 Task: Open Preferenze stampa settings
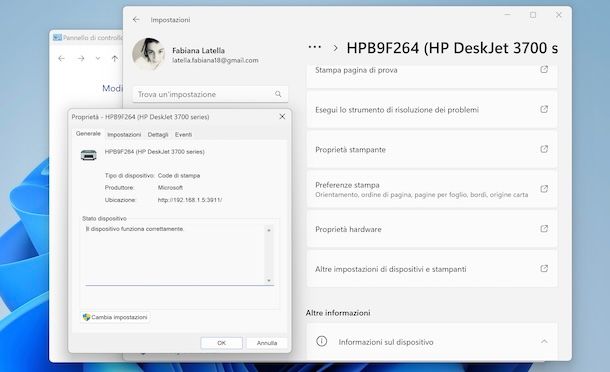click(432, 189)
